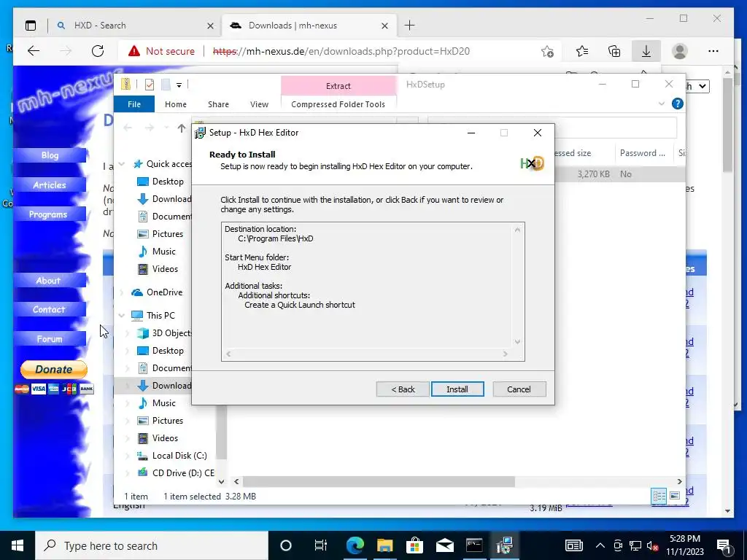
Task: Open a new tab in Edge
Action: coord(409,26)
